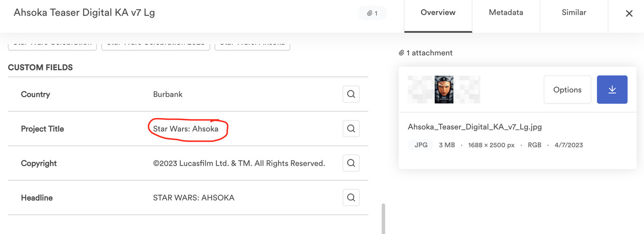The image size is (644, 234).
Task: Open the Similar tab
Action: coord(574,16)
